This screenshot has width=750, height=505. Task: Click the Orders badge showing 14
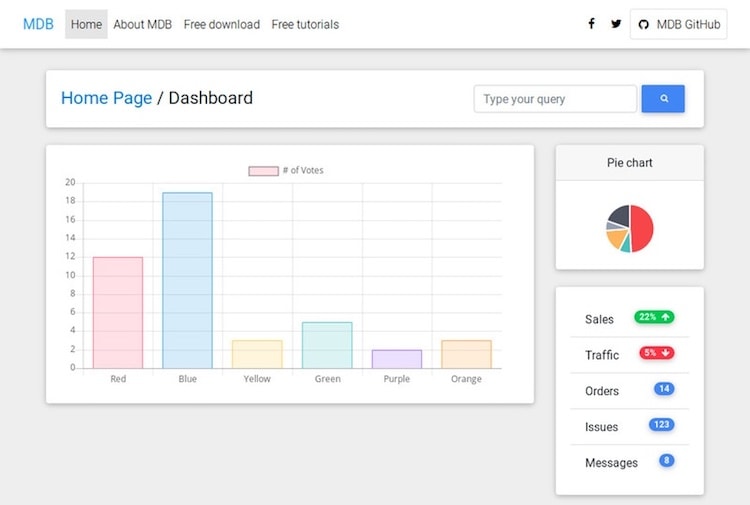(x=664, y=389)
